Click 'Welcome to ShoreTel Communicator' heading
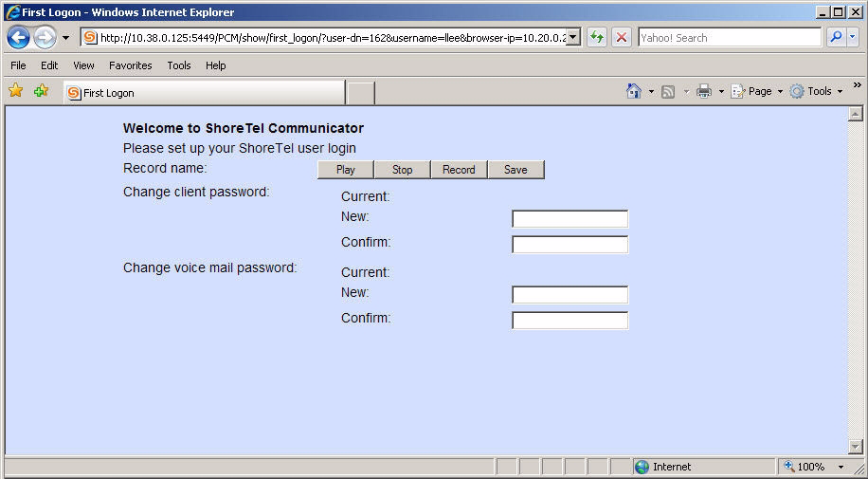Screen dimensions: 868x479 click(x=243, y=128)
